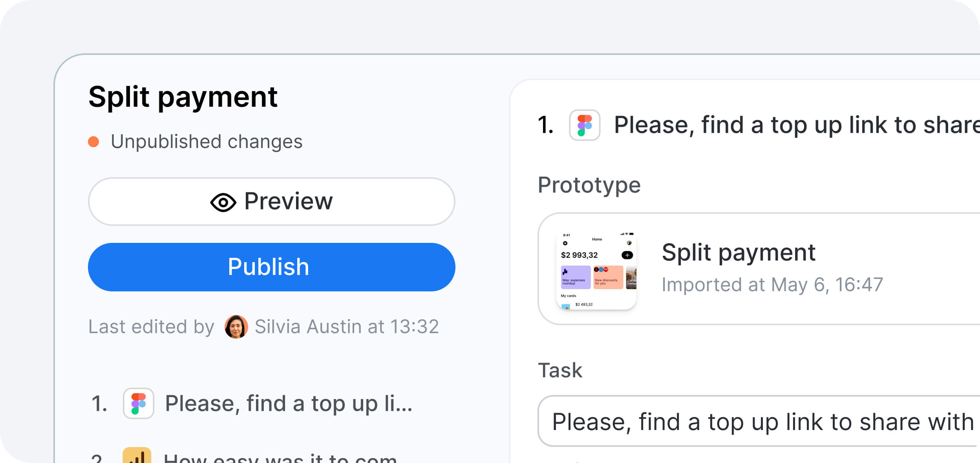Click the right panel question heading text
This screenshot has height=463, width=980.
coord(796,125)
